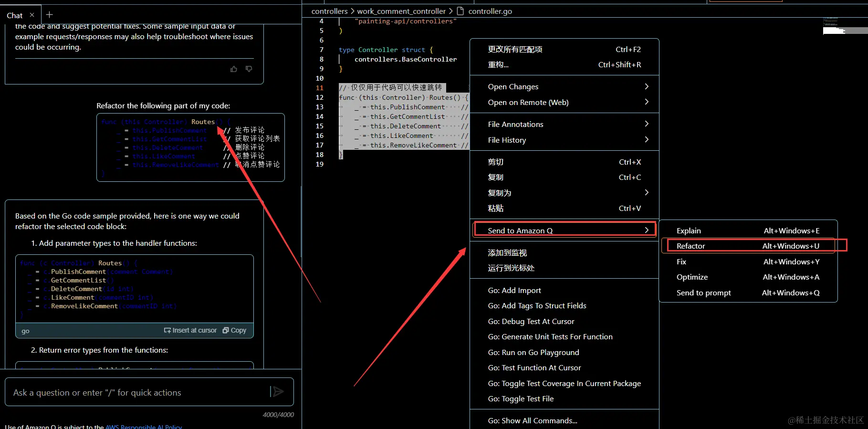
Task: Expand the File Annotations submenu
Action: coord(565,125)
